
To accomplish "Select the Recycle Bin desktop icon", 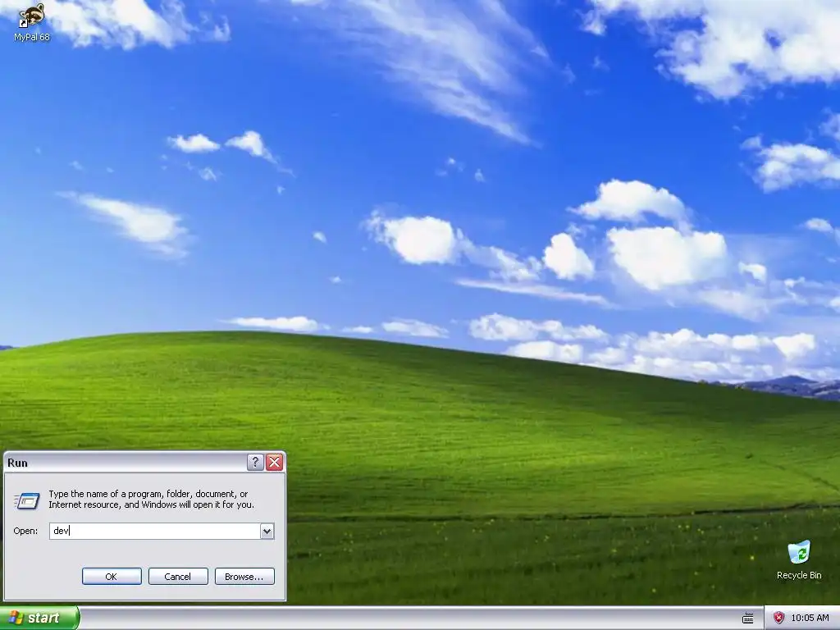I will coord(799,559).
